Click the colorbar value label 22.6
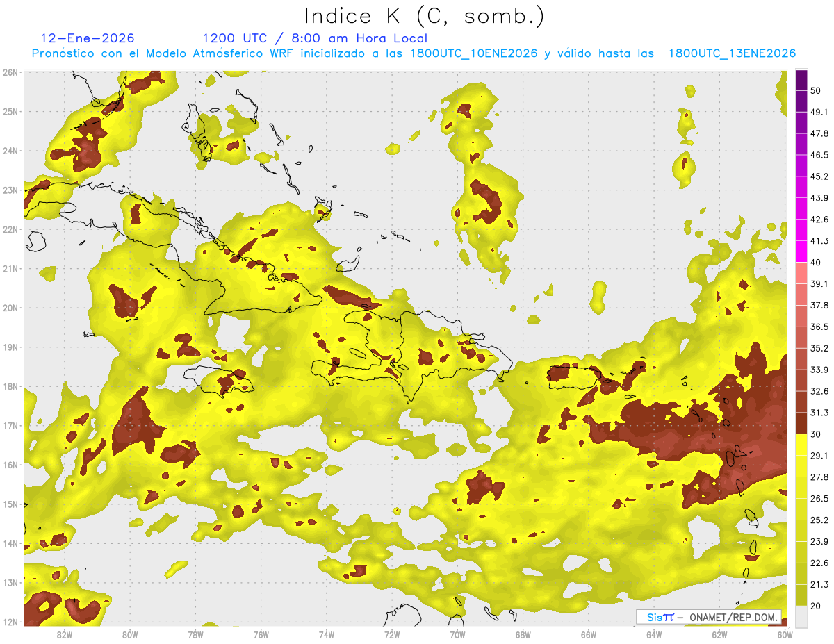834x644 pixels. 819,563
